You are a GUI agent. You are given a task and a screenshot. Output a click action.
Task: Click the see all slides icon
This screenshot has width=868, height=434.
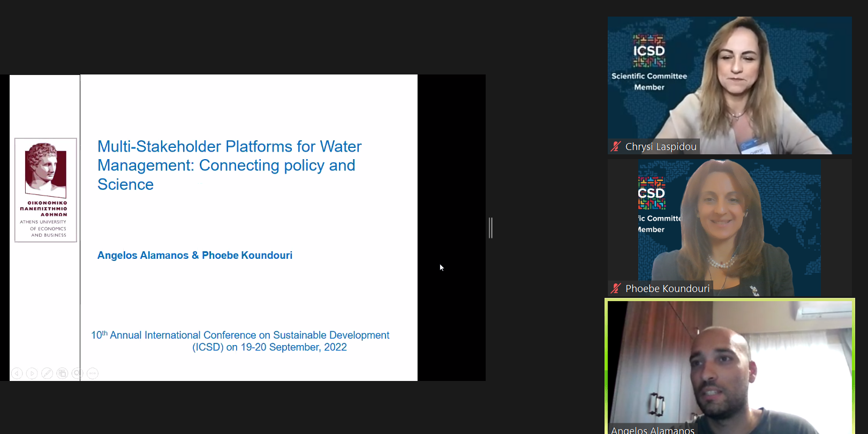[62, 373]
